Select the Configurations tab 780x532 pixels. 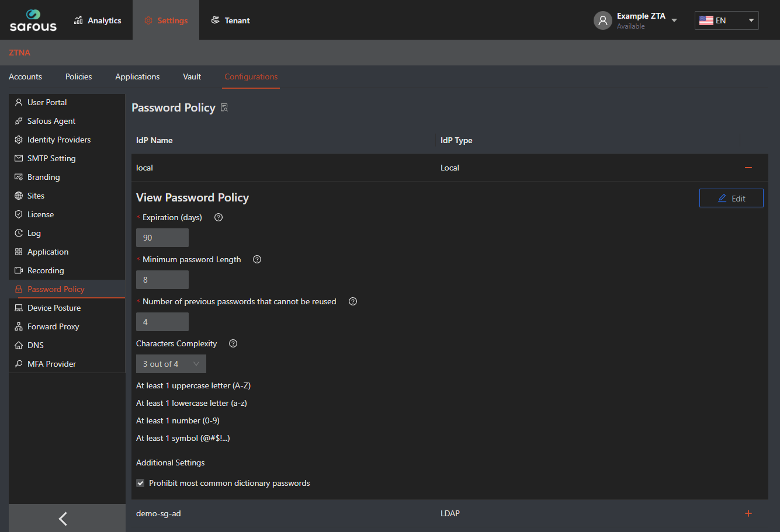pos(251,77)
